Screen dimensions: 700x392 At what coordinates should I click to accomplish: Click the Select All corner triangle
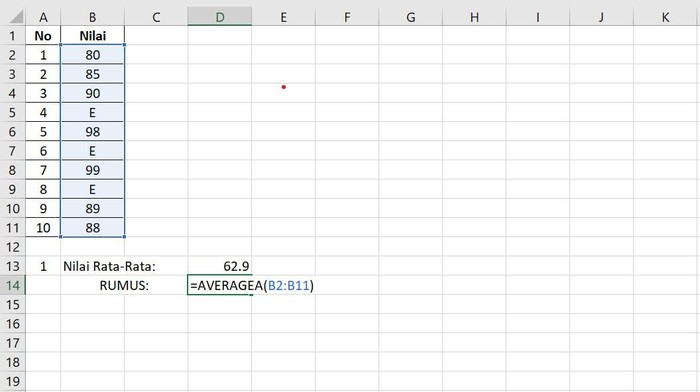coord(15,17)
